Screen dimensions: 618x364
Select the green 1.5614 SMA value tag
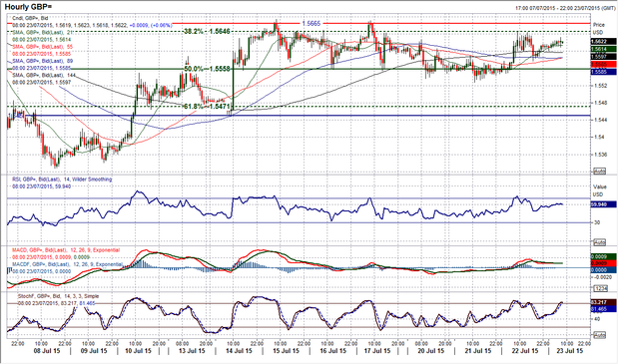click(603, 49)
